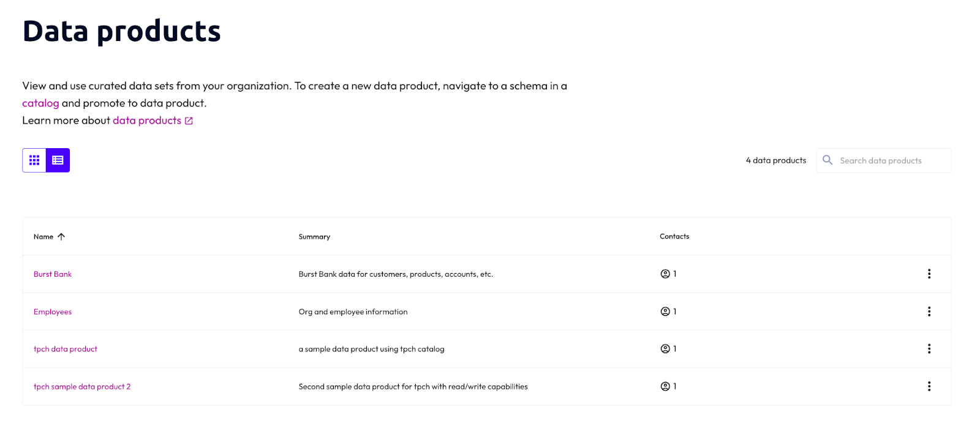Open more options menu for Burst Bank
Image resolution: width=980 pixels, height=434 pixels.
tap(929, 274)
